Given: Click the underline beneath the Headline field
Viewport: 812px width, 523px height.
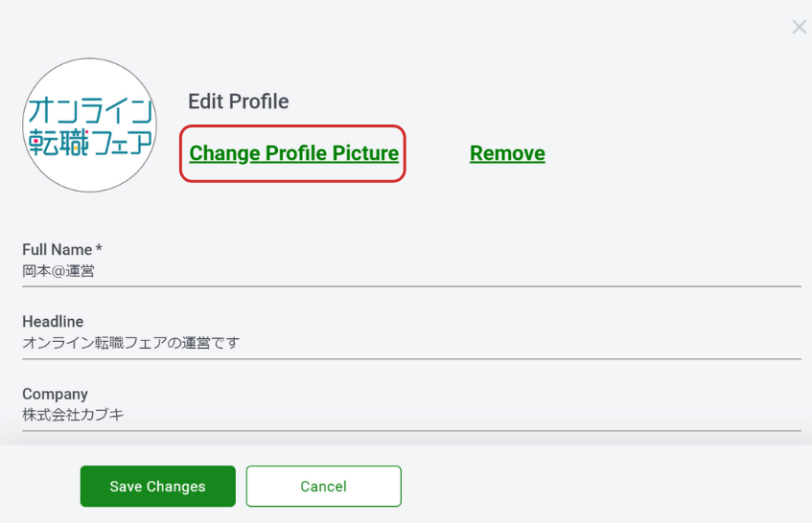Looking at the screenshot, I should 411,358.
